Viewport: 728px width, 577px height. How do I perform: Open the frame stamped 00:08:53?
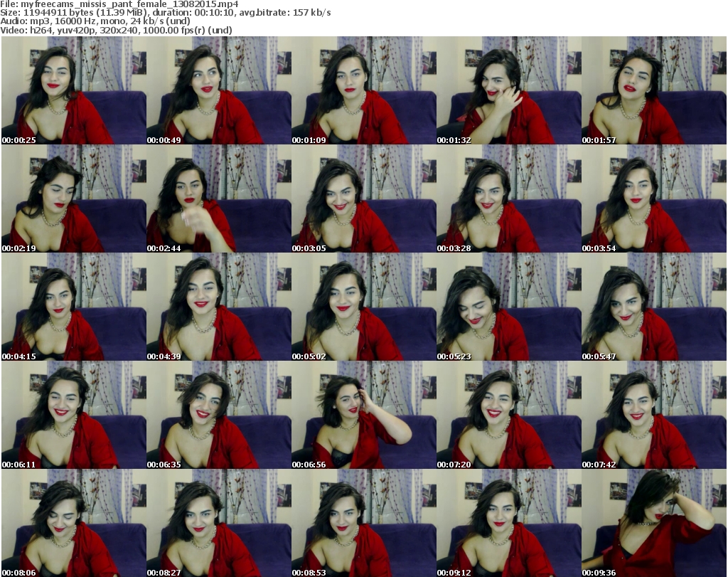click(x=364, y=523)
